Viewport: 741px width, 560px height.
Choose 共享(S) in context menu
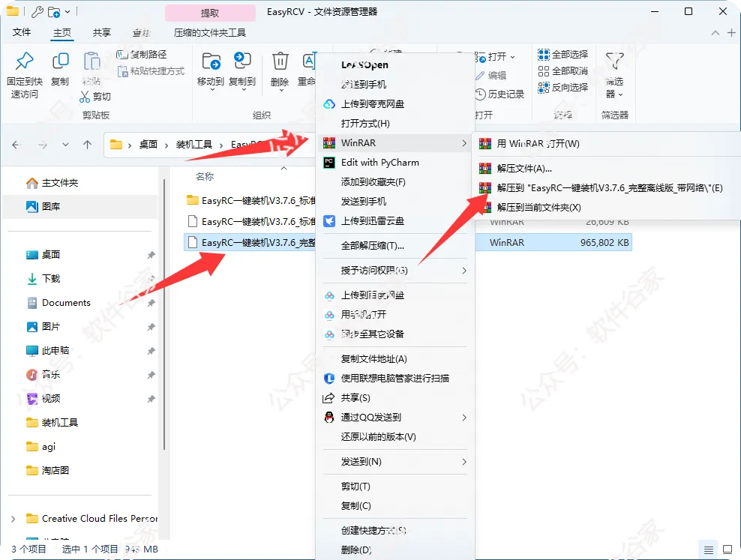(395, 397)
